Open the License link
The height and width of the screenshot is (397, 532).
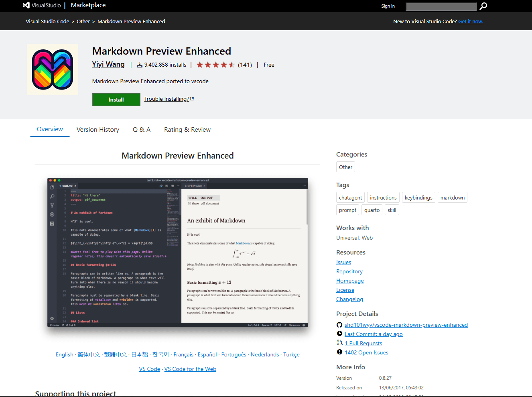(345, 290)
